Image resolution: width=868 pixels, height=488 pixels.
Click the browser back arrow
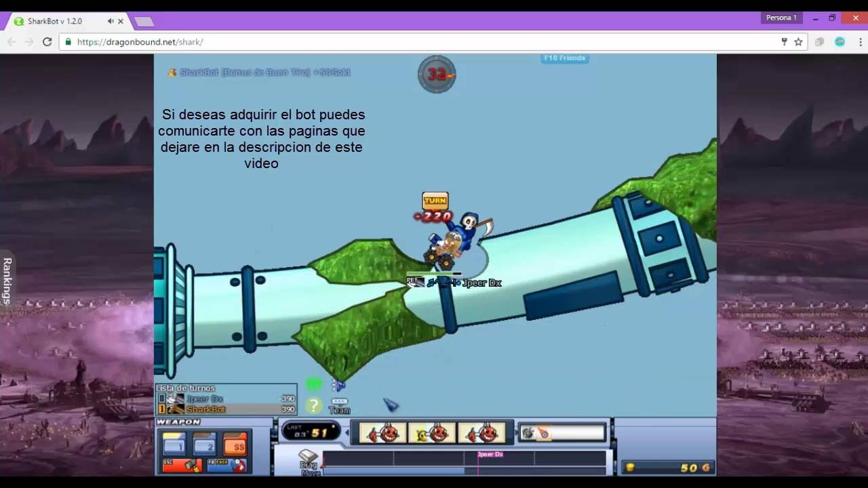point(12,42)
